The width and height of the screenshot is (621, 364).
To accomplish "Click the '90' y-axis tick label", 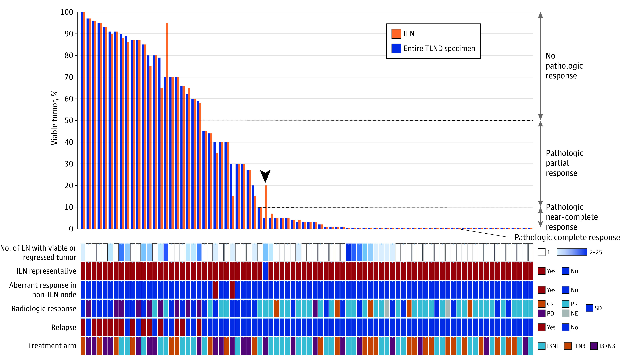I will (x=69, y=34).
